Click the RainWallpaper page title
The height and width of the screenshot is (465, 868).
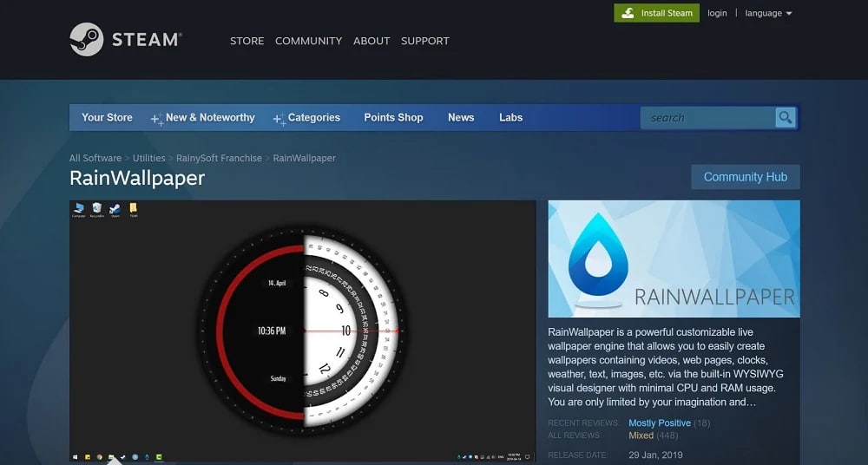(x=137, y=178)
